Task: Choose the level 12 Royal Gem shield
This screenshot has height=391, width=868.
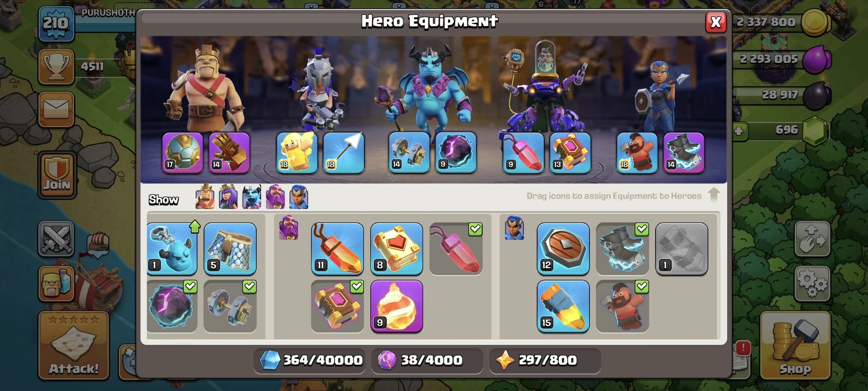Action: (x=563, y=249)
